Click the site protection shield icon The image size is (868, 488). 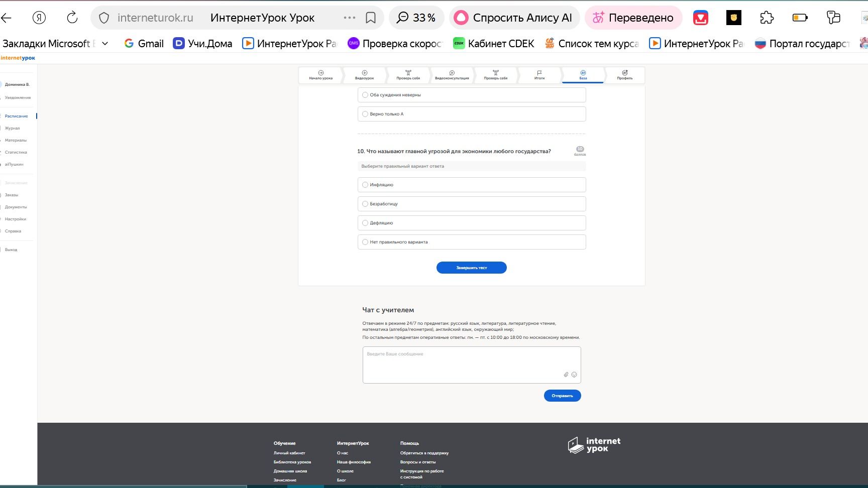click(x=104, y=18)
